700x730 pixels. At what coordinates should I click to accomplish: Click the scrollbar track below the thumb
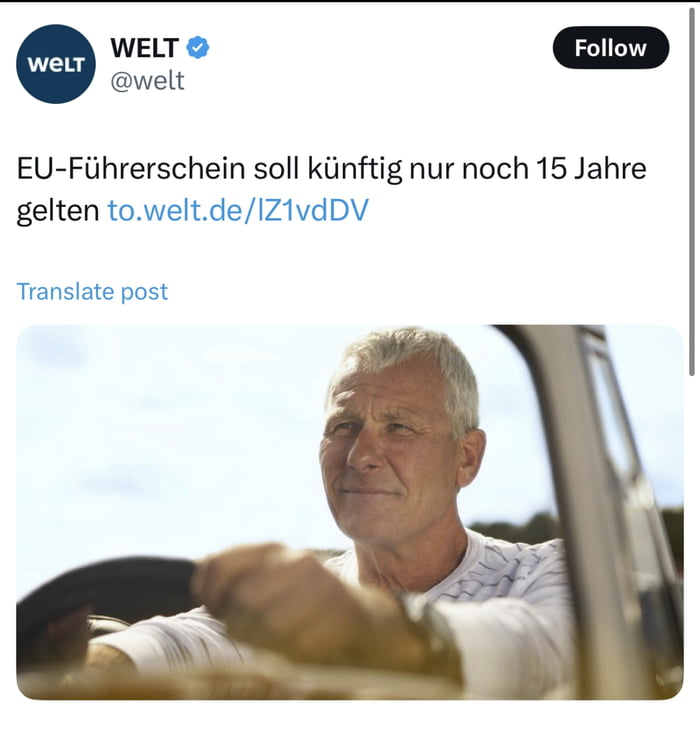(692, 549)
